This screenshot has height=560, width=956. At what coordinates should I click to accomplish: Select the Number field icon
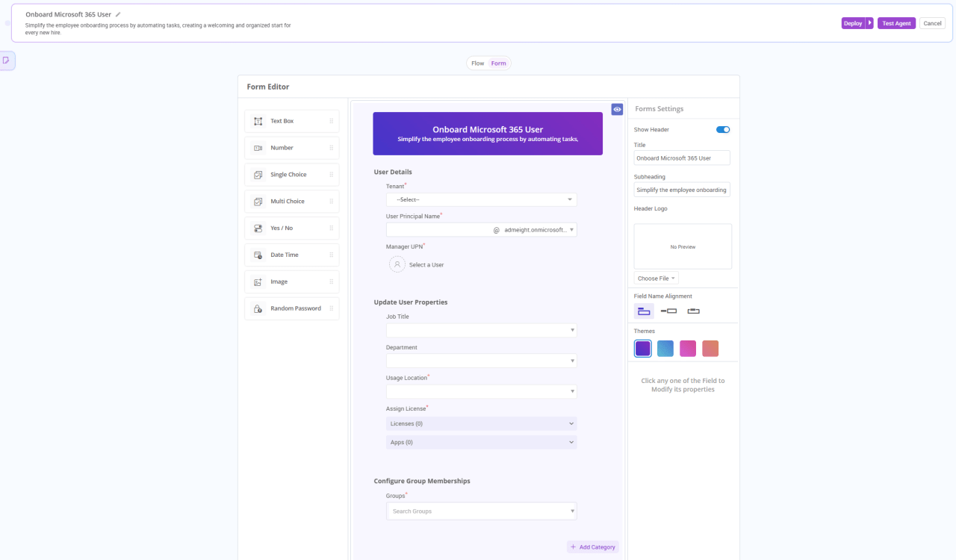coord(258,148)
